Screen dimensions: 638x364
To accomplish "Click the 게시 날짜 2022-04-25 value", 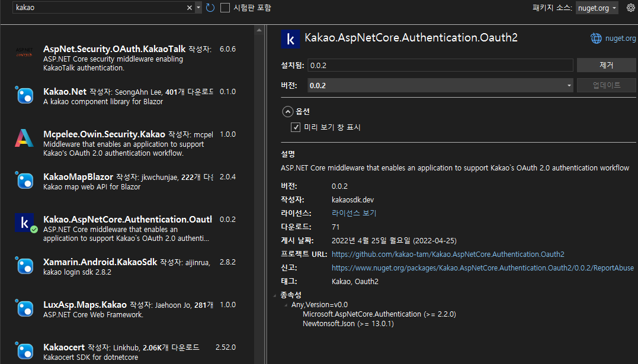I will 394,241.
